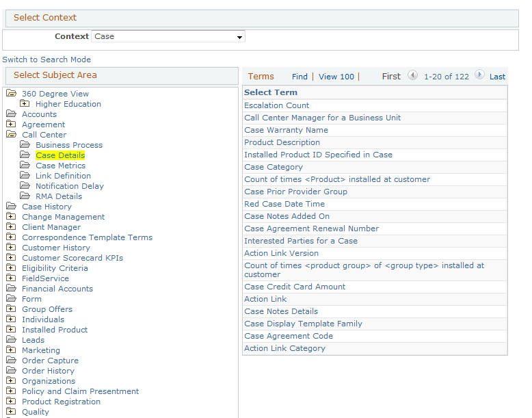Screen dimensions: 532x418
Task: Expand Customer Scorecard KPIs node
Action: pyautogui.click(x=11, y=257)
